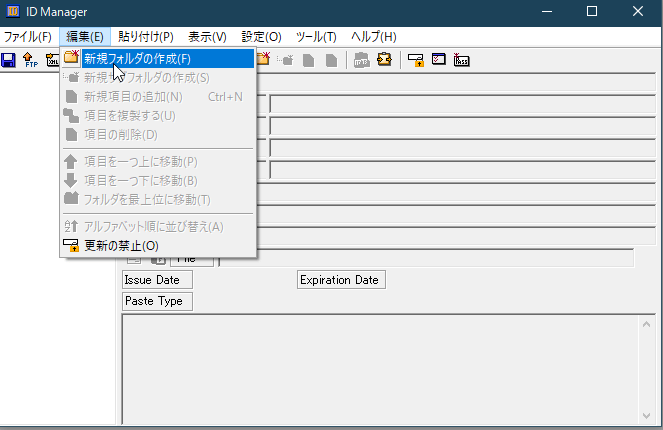Choose フォルダを最上位に移動(T) menu entry
Screen dimensions: 663x430
(158, 200)
